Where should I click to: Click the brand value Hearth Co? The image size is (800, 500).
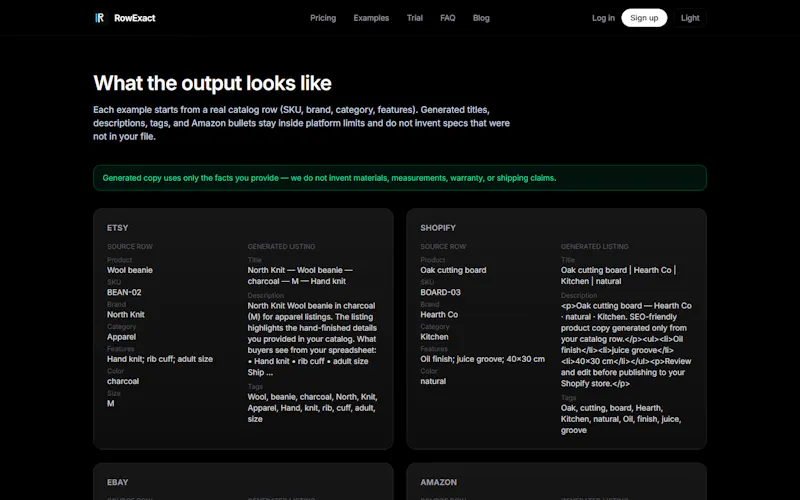[x=439, y=315]
